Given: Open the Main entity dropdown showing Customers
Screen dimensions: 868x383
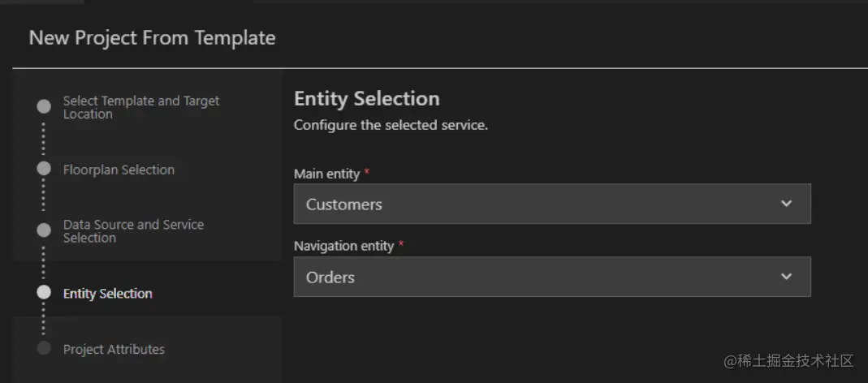Looking at the screenshot, I should tap(536, 204).
